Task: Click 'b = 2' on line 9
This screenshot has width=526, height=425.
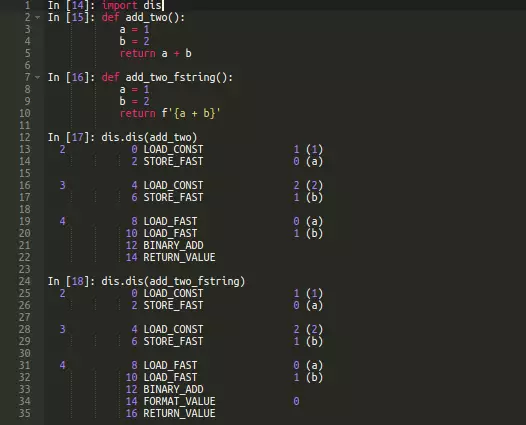Action: (135, 101)
